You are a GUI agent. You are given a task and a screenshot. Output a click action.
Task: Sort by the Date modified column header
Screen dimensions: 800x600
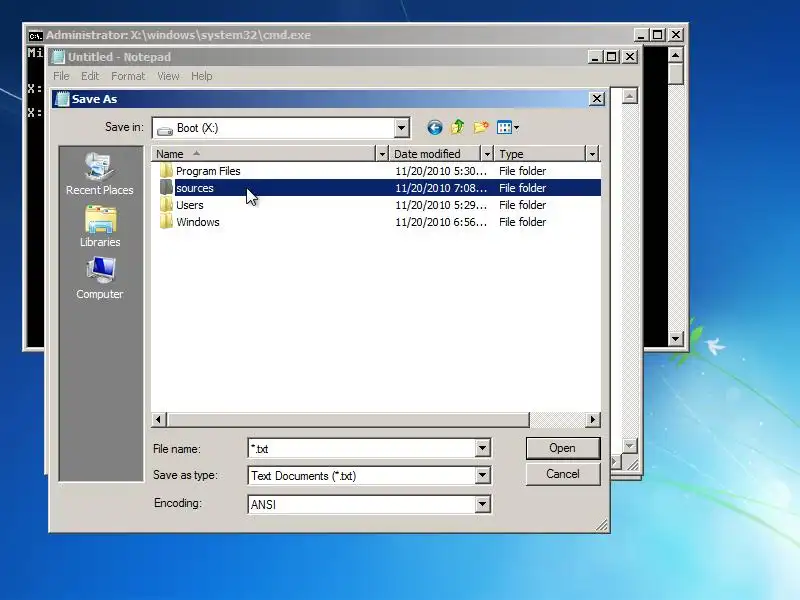[435, 154]
